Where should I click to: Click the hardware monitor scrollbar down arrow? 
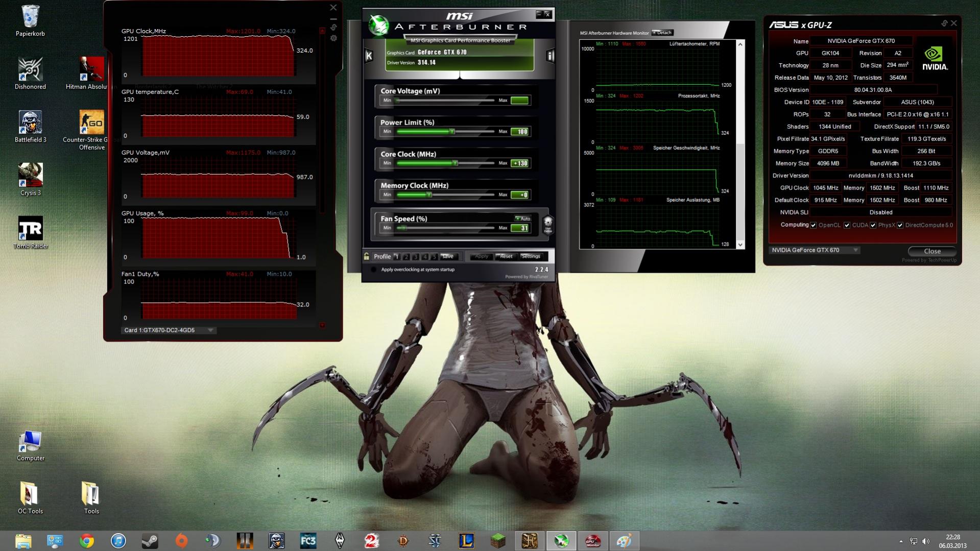(x=740, y=245)
